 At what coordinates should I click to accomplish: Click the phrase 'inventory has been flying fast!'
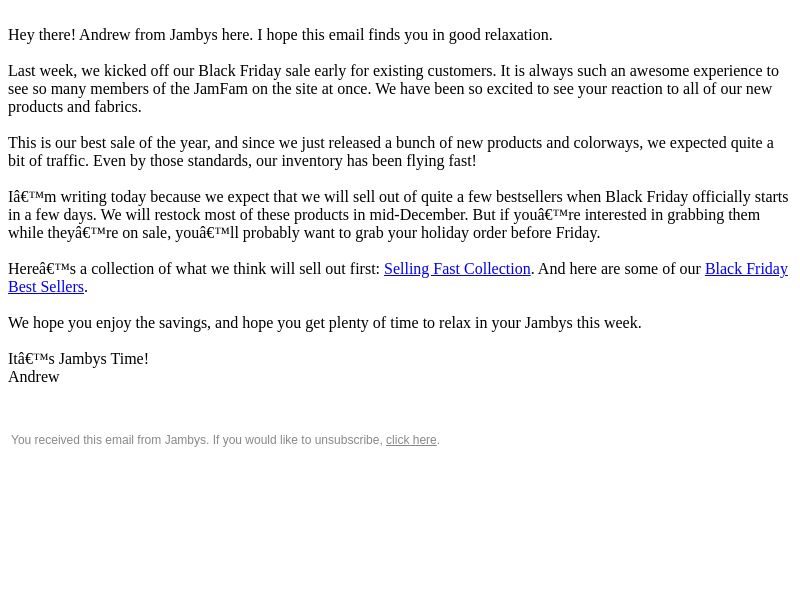click(379, 161)
